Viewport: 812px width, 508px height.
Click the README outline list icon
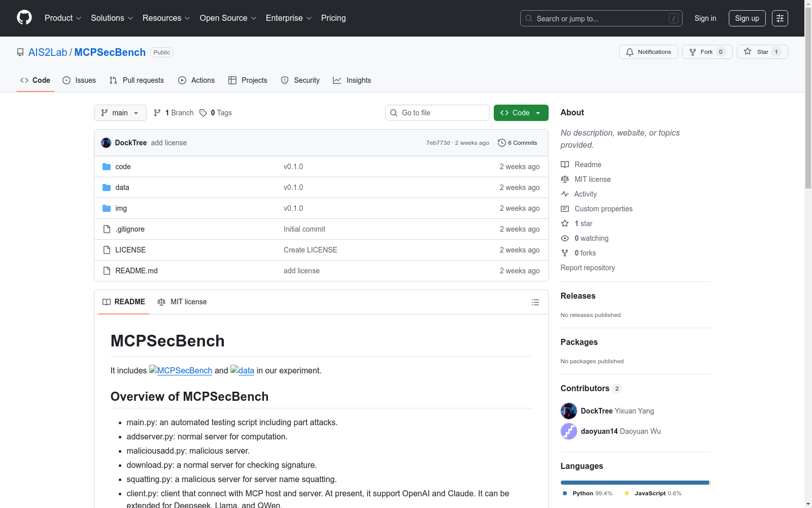point(535,302)
